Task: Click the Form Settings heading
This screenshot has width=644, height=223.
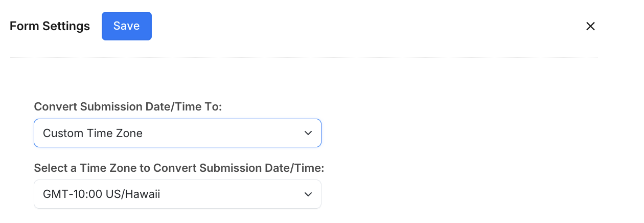Action: tap(50, 26)
